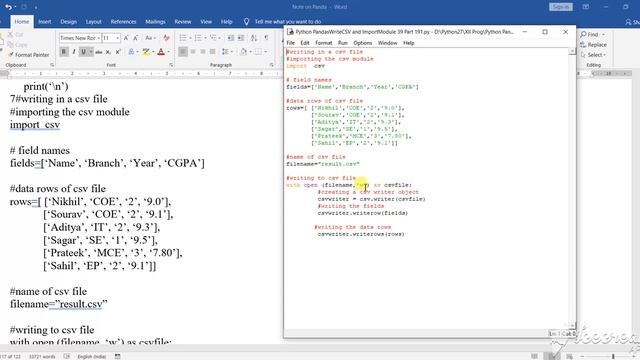The width and height of the screenshot is (640, 360).
Task: Clear all formatting icon
Action: (166, 38)
